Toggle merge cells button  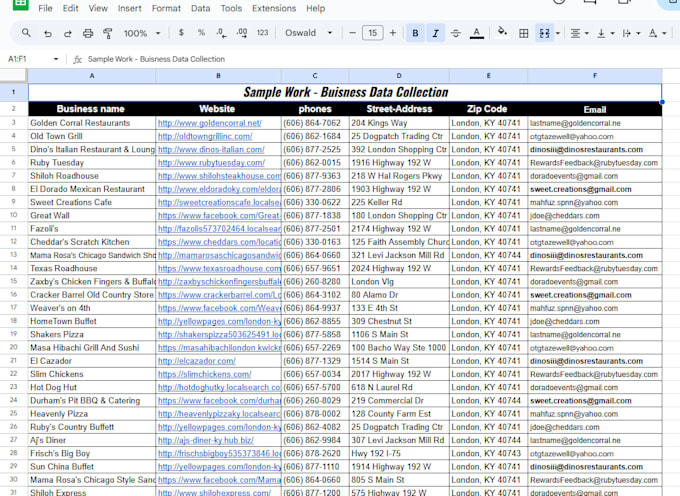click(x=544, y=33)
